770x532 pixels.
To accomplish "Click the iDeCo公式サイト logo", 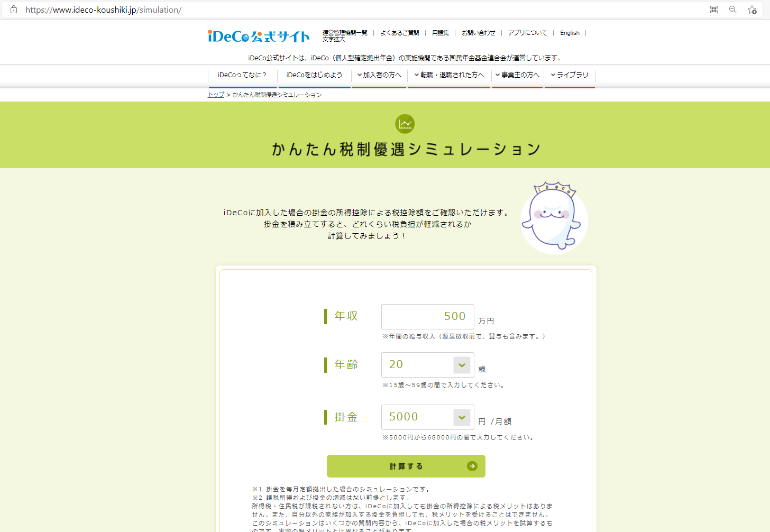I will 259,36.
